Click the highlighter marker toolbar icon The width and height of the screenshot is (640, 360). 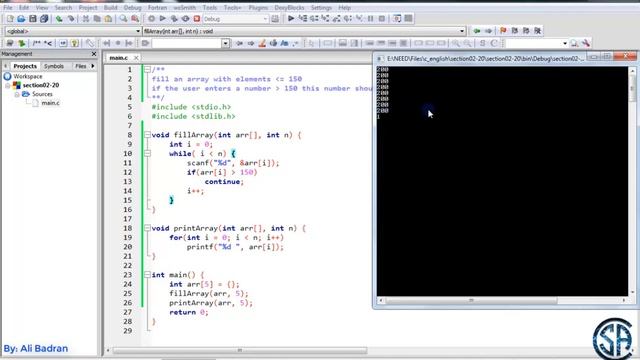[262, 43]
